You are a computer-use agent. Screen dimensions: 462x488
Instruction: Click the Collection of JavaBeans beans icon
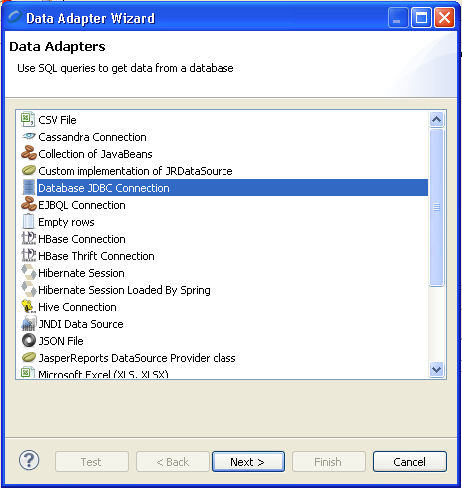tap(29, 153)
